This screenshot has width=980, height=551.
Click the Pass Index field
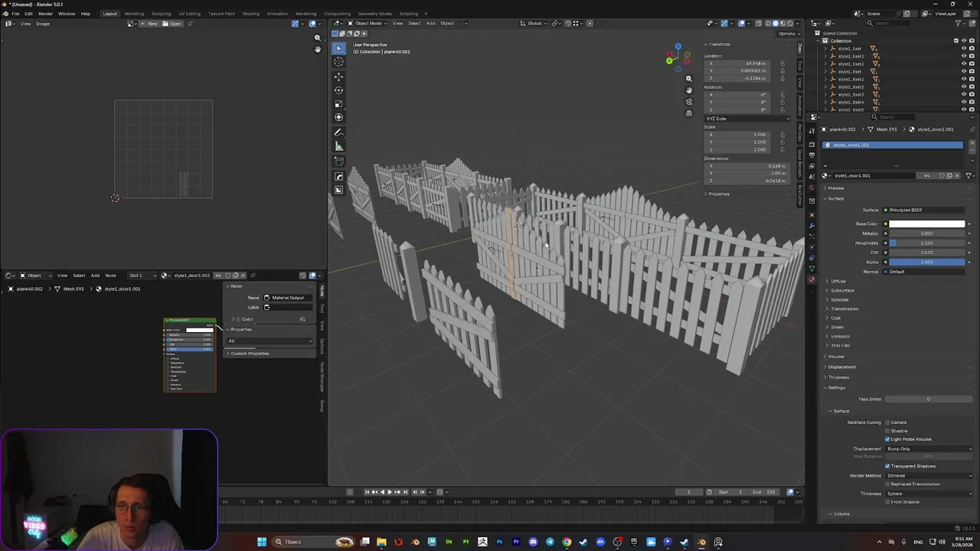point(928,399)
